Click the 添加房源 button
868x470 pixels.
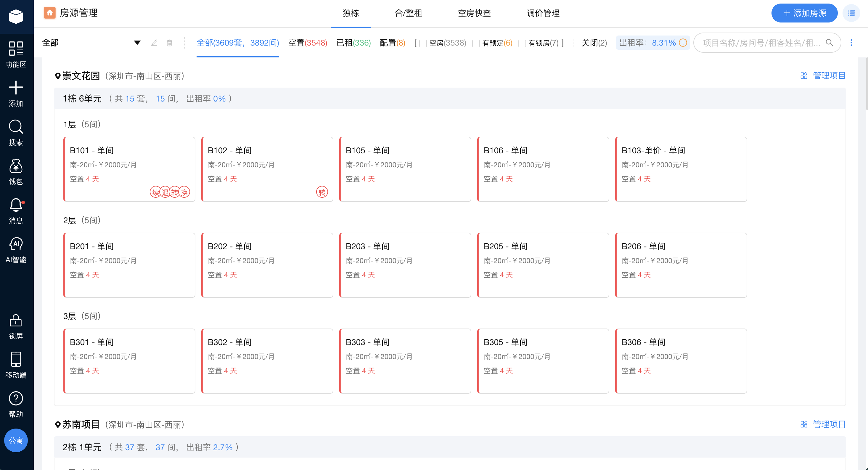point(805,13)
